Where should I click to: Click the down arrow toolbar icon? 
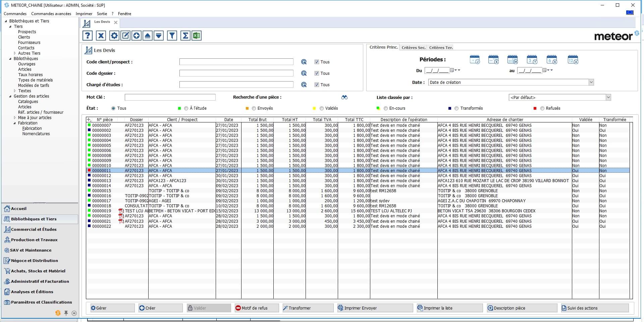coord(159,36)
